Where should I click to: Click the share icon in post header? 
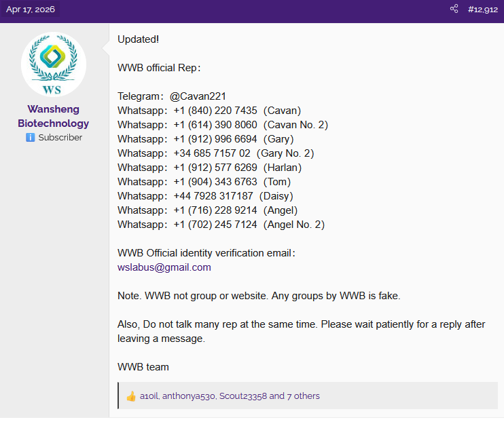(x=454, y=9)
